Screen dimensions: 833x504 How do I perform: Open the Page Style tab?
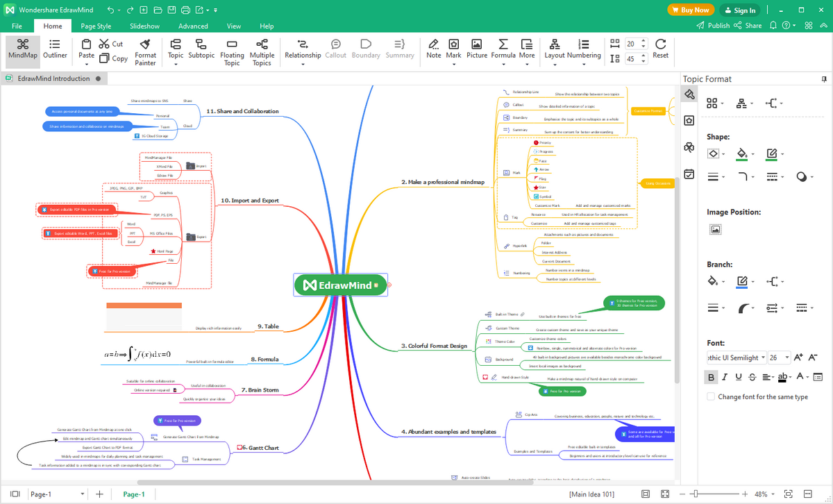coord(96,26)
